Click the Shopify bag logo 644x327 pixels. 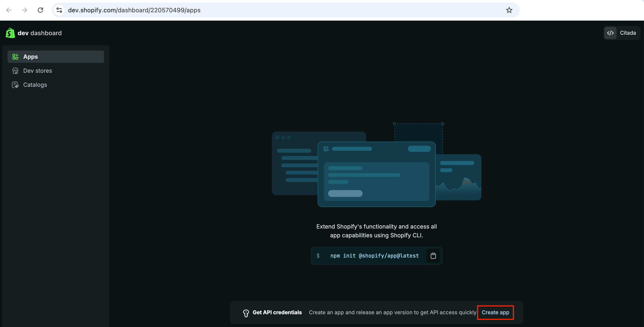coord(10,33)
